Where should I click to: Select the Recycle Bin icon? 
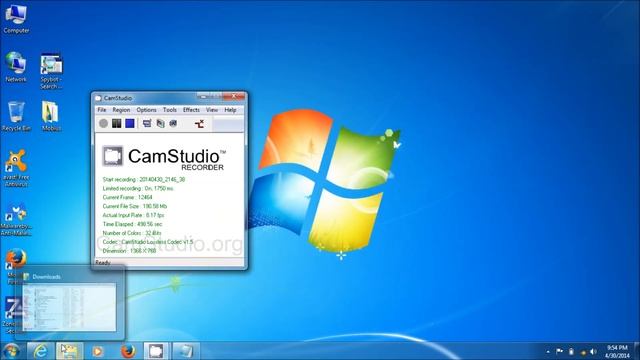(16, 116)
